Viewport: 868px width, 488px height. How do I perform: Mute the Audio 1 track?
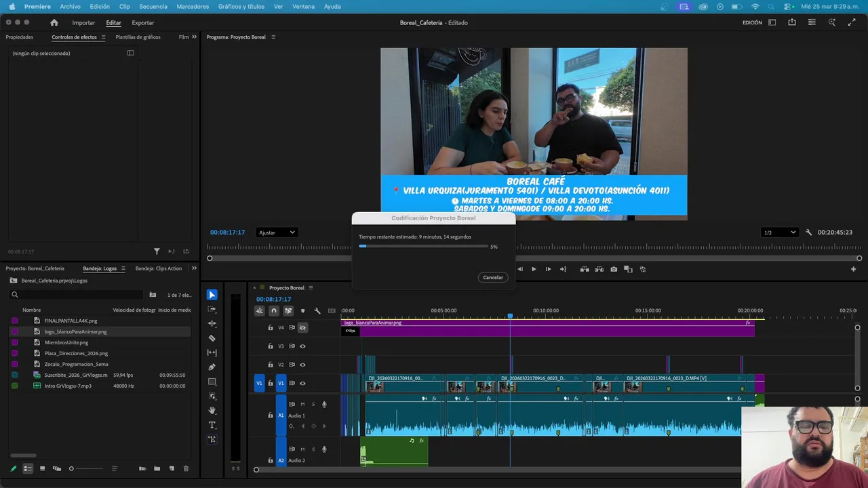tap(302, 405)
